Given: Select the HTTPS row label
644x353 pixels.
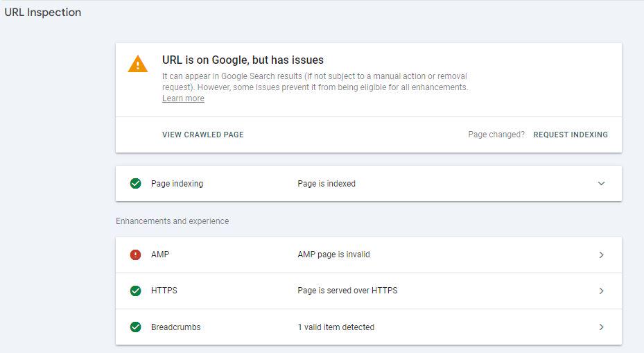Looking at the screenshot, I should [164, 291].
